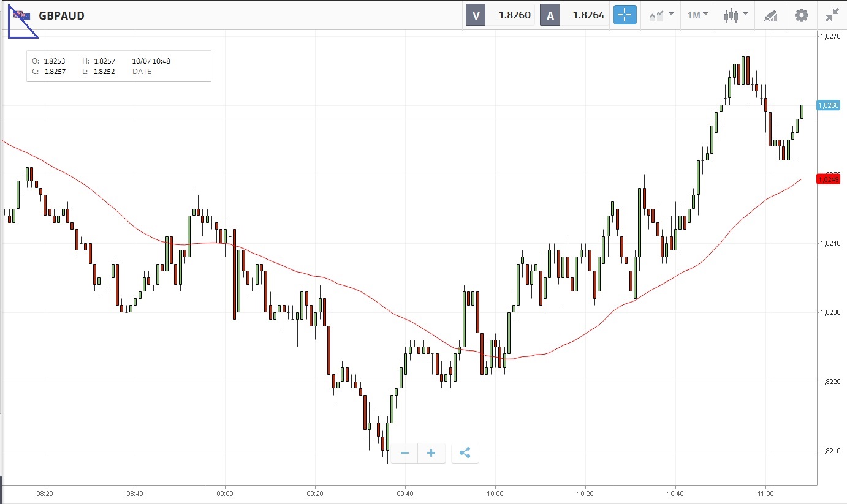Open the 1M timeframe dropdown

697,15
